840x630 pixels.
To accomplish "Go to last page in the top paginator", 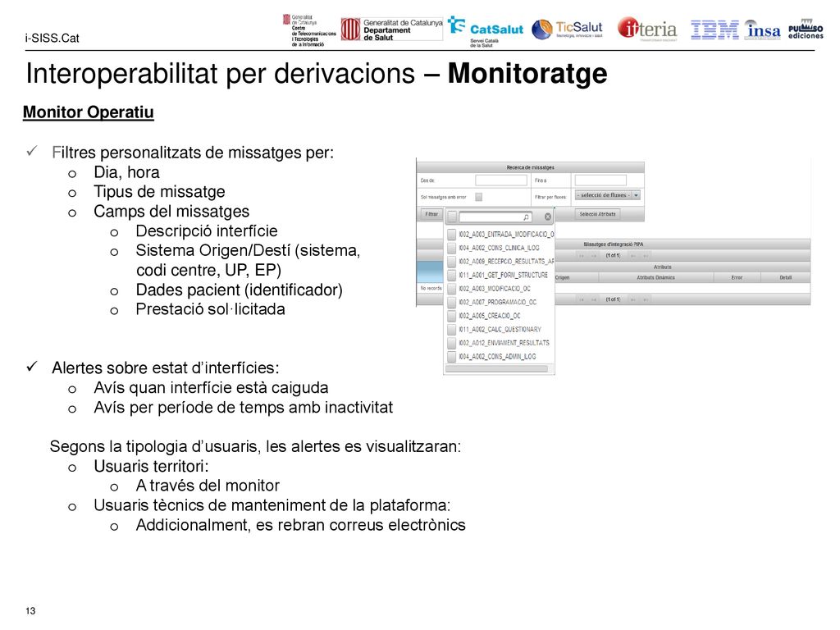I will [646, 256].
